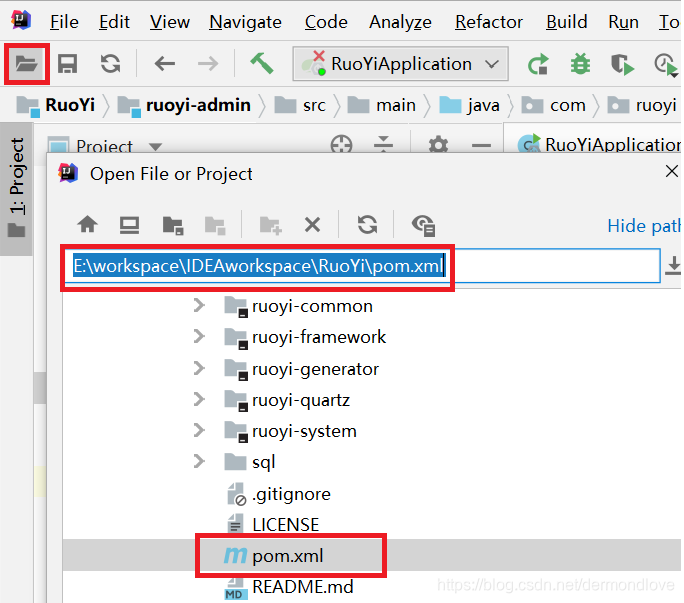Select the ruoyi-framework folder row
The image size is (684, 603).
pos(372,337)
